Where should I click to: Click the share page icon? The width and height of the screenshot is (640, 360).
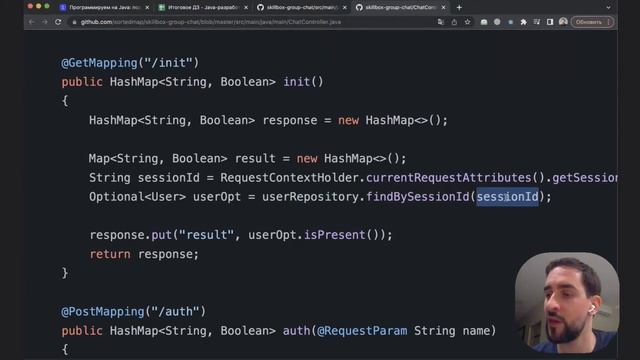click(x=454, y=22)
